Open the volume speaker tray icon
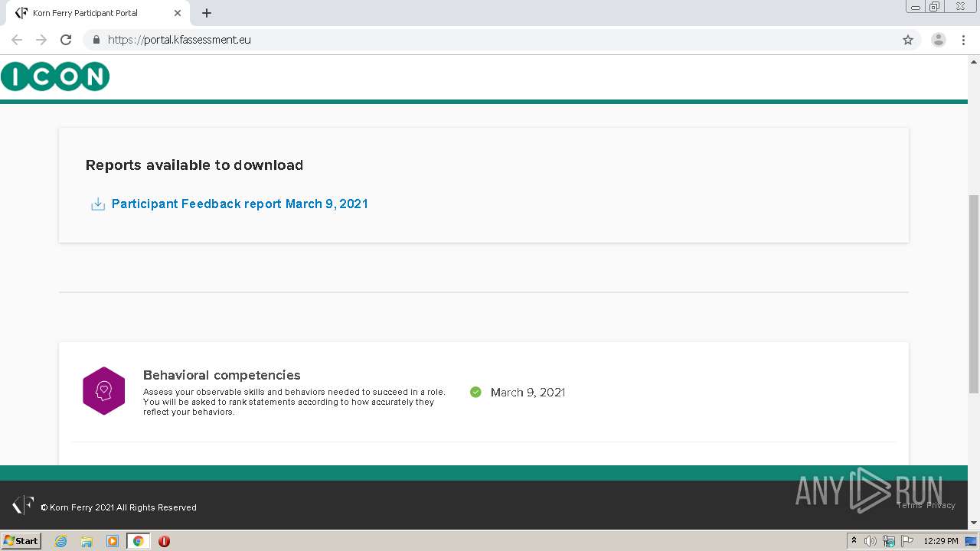The height and width of the screenshot is (551, 980). [x=871, y=541]
